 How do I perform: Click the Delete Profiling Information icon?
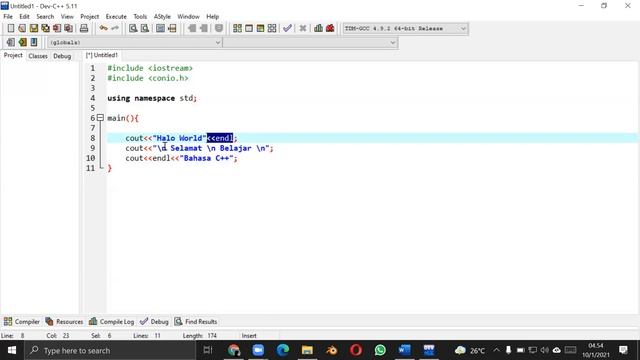[330, 28]
